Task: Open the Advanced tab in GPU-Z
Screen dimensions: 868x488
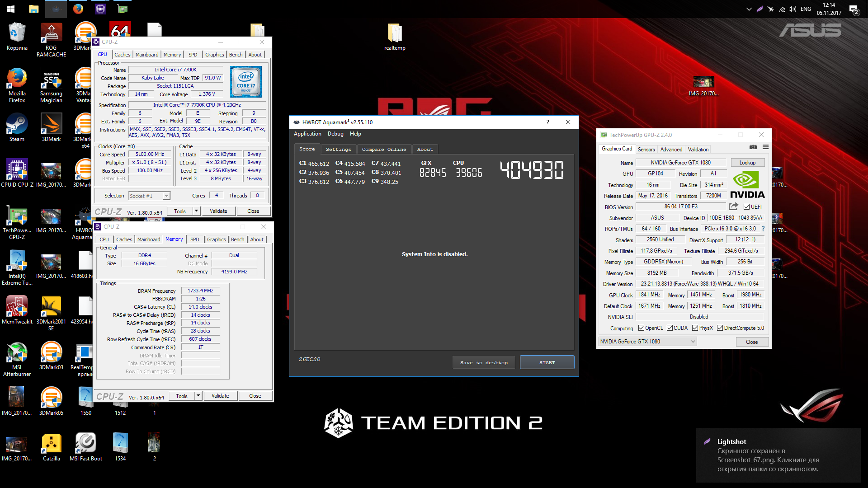Action: point(671,150)
